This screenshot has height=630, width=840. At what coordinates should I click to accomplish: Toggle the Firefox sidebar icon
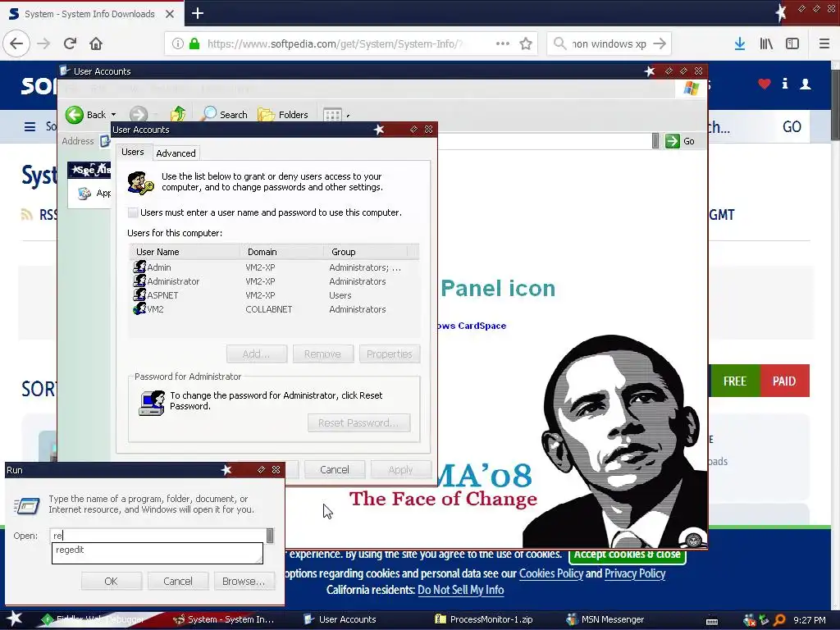792,43
